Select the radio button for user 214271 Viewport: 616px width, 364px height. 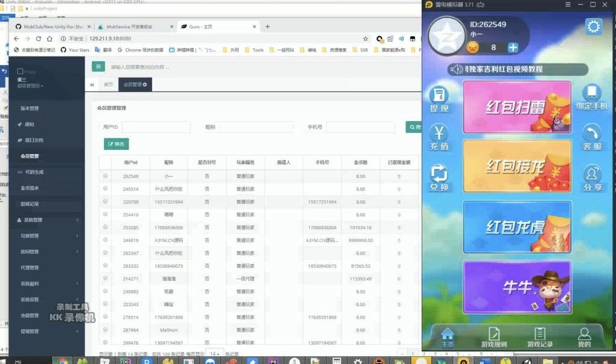tap(105, 278)
